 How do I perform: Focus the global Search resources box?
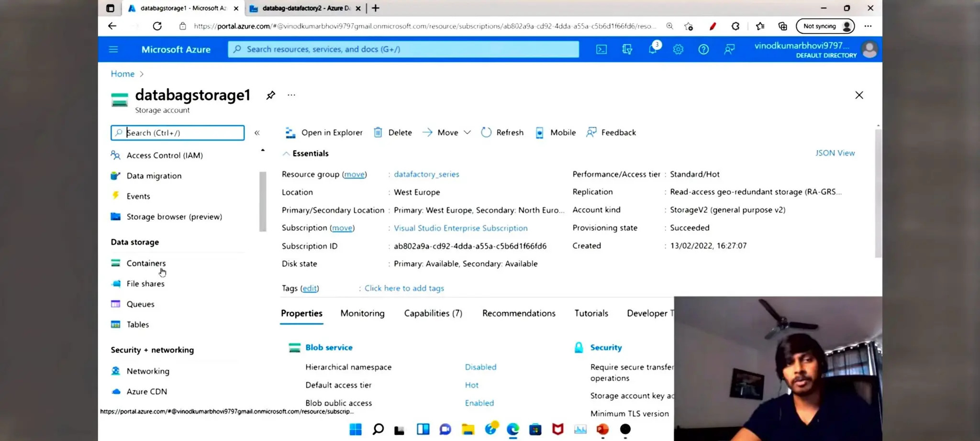403,49
